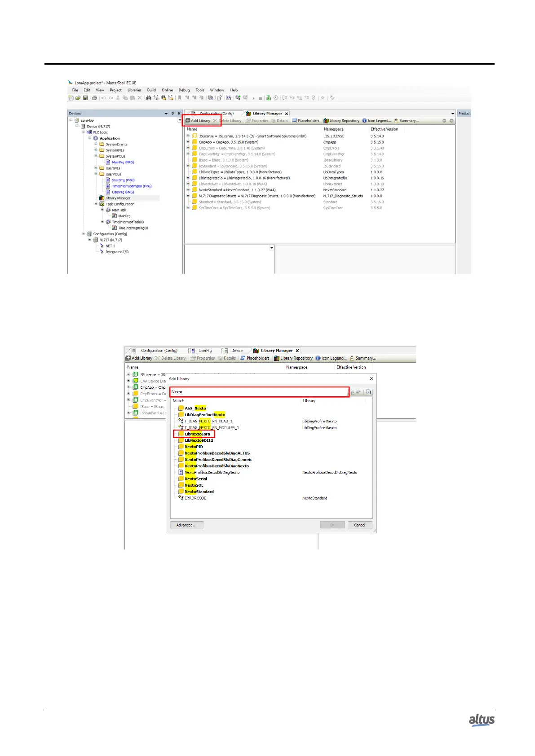
Task: Collapse the Device (NL717) tree node
Action: (x=77, y=126)
